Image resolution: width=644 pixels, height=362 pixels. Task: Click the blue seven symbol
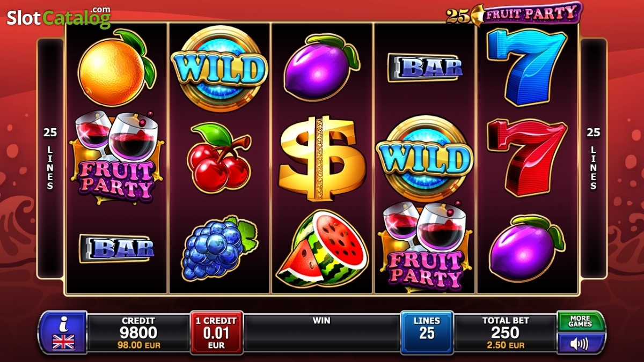pos(527,67)
